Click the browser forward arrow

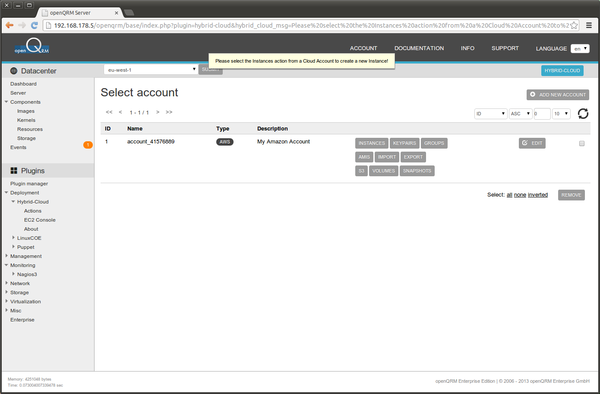[x=22, y=25]
